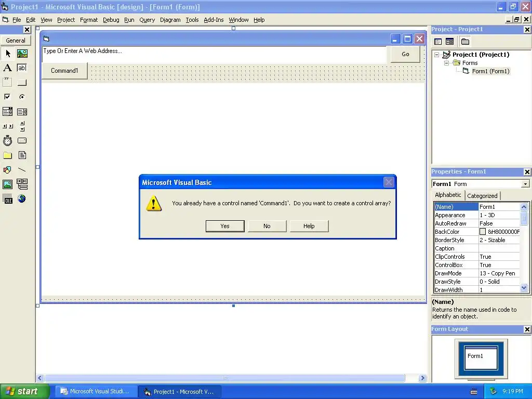532x399 pixels.
Task: Click the keyboard icon in system tray
Action: click(x=474, y=392)
